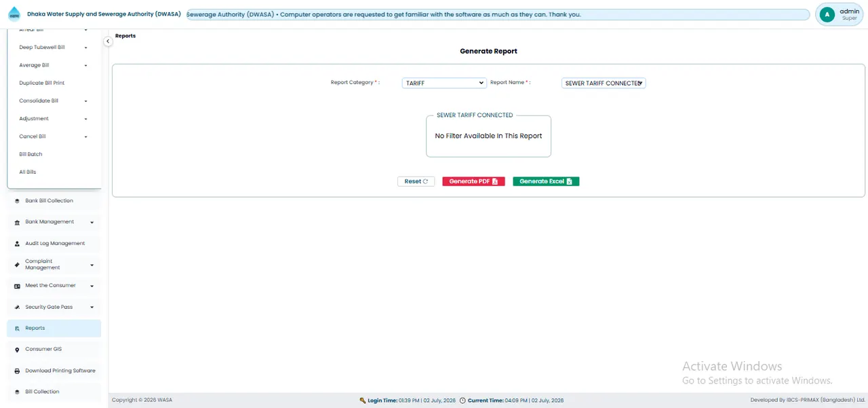This screenshot has width=868, height=408.
Task: Click the Consumer GIS location pin icon
Action: (17, 350)
